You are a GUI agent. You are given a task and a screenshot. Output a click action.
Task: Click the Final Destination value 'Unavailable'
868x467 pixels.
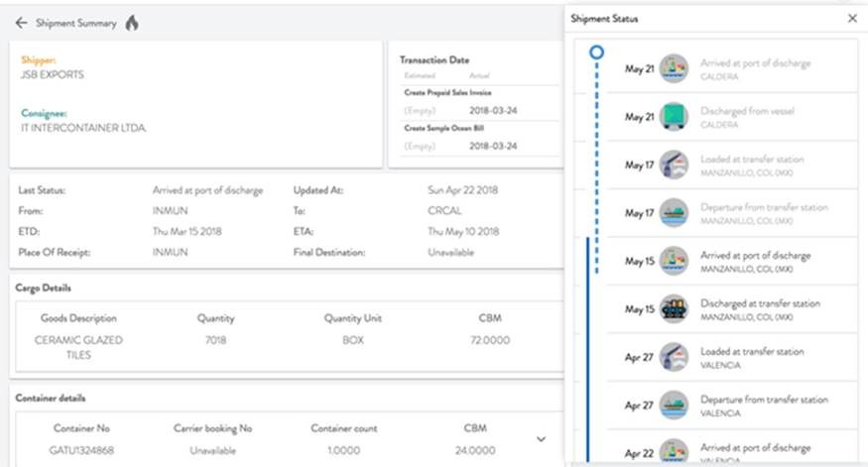(x=450, y=252)
